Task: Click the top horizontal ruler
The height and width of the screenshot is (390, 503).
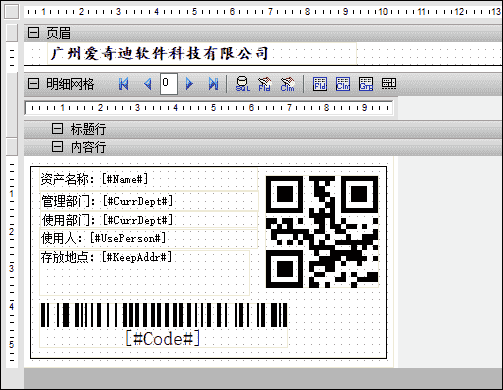Action: click(x=263, y=12)
